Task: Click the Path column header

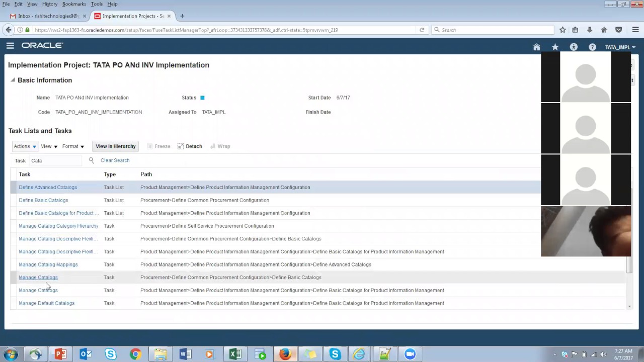Action: point(146,174)
